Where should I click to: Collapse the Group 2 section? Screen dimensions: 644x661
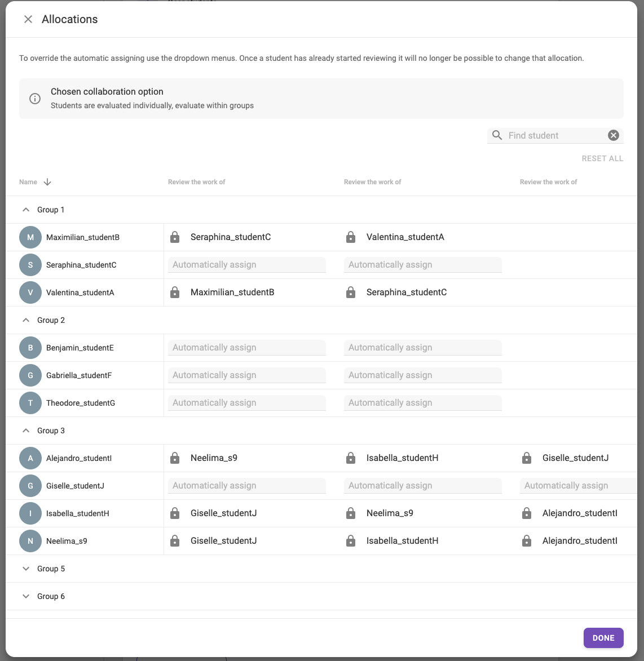26,320
